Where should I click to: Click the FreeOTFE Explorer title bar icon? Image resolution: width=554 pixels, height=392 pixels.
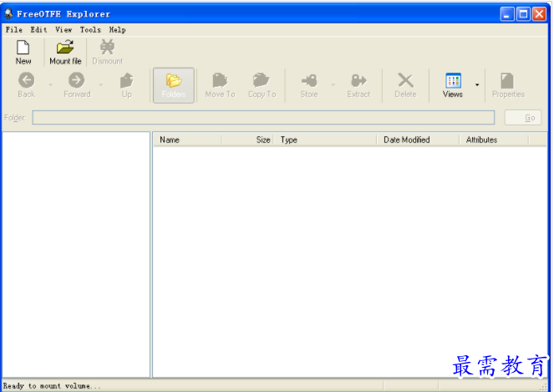point(8,13)
